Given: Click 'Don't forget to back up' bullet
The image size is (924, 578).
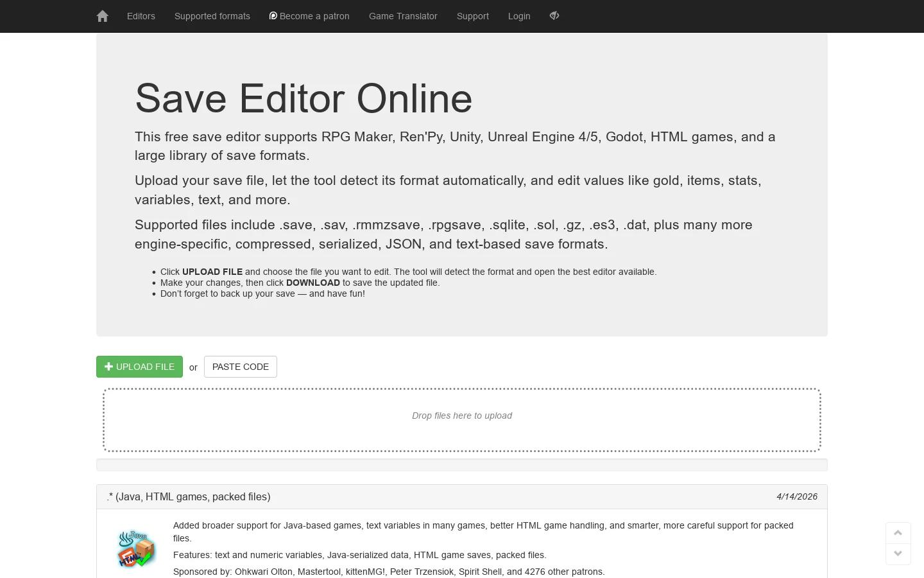Looking at the screenshot, I should (x=262, y=293).
